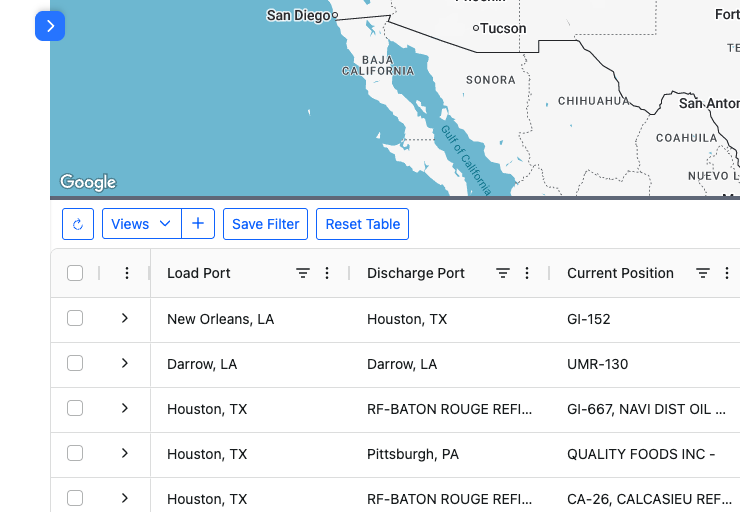
Task: Add a new view with plus icon
Action: (x=197, y=224)
